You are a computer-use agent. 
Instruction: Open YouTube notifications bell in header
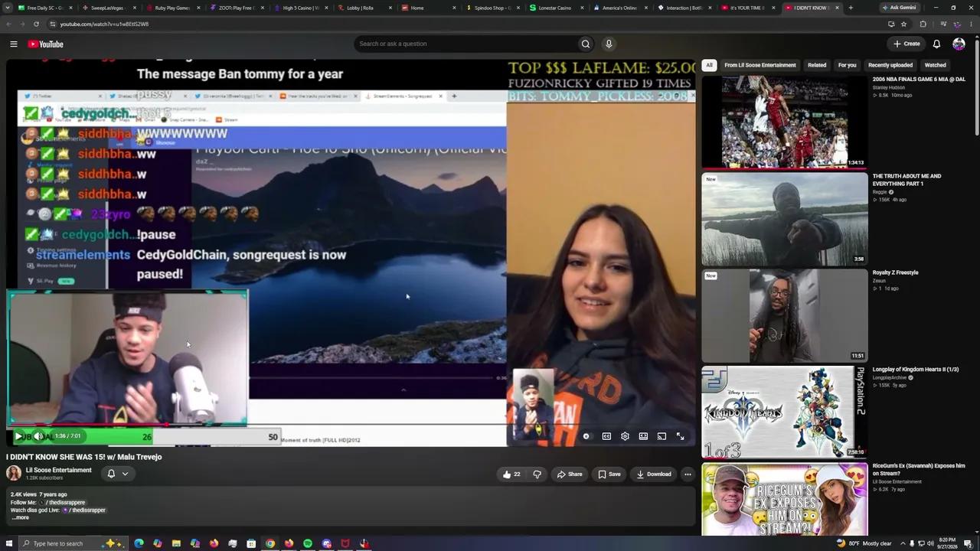pyautogui.click(x=936, y=44)
